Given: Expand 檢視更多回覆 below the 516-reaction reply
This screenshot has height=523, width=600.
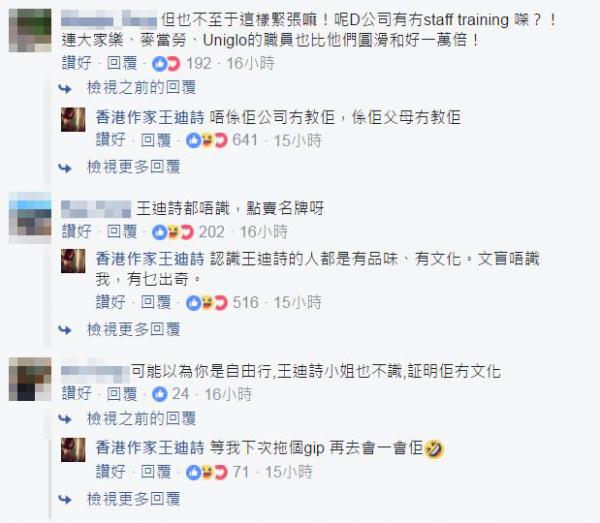Looking at the screenshot, I should click(x=134, y=329).
